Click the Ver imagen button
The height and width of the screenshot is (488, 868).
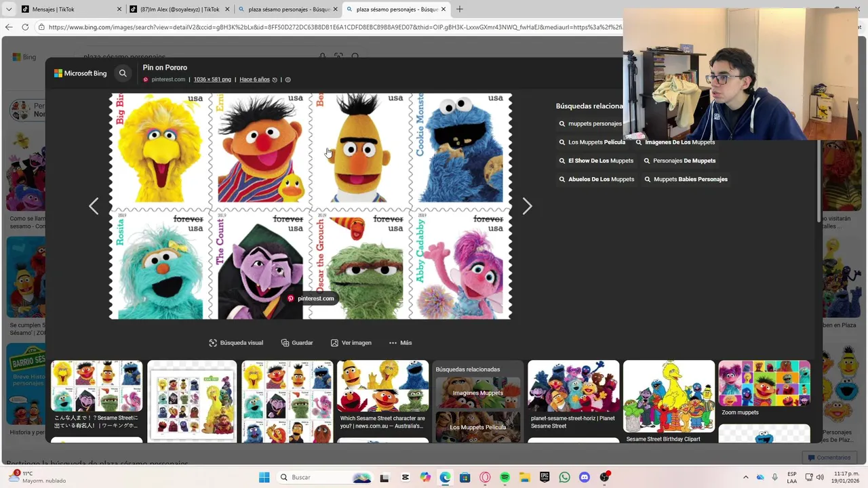(x=351, y=343)
